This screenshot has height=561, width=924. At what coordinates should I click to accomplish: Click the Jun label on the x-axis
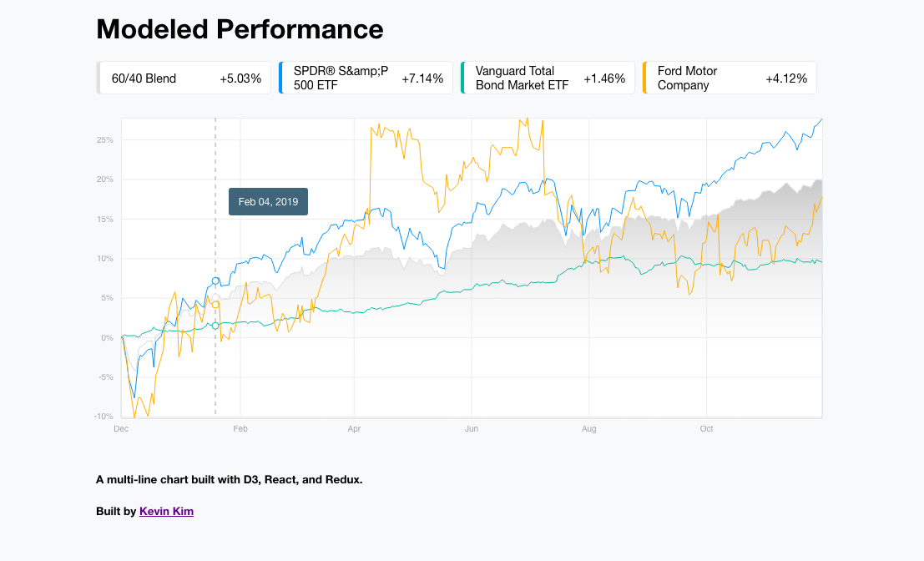pyautogui.click(x=472, y=429)
